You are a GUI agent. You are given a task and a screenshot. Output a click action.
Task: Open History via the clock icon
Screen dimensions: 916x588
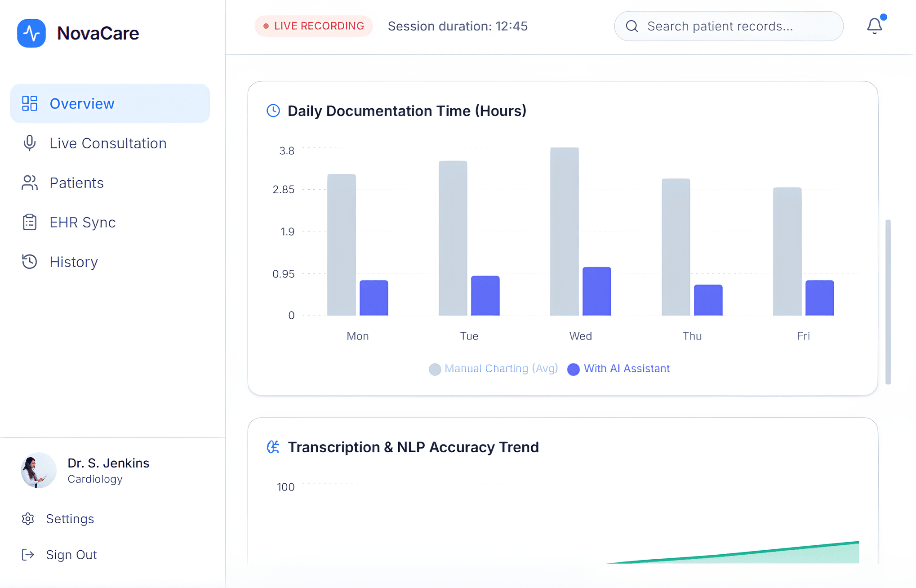29,261
